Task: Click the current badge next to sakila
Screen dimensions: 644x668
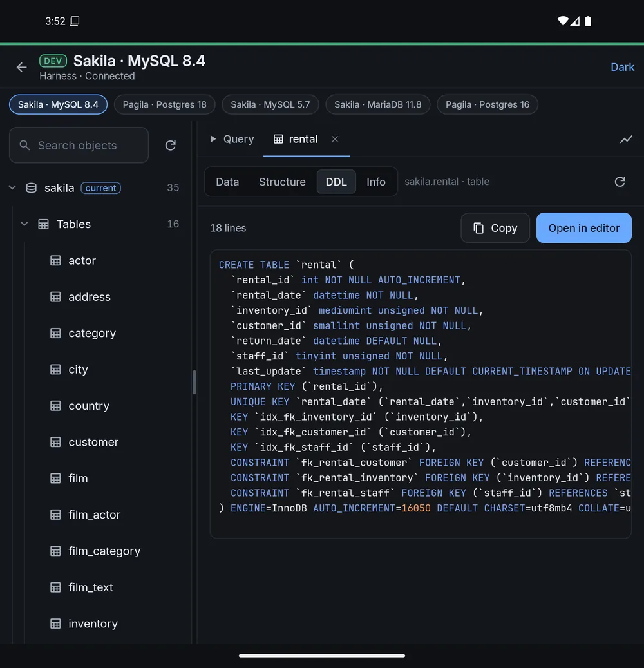Action: click(x=100, y=188)
